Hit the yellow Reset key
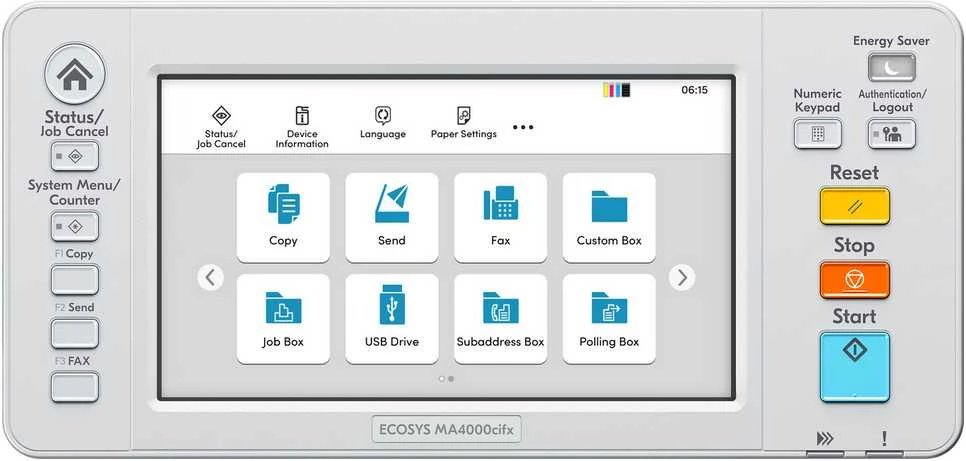Screen dimensions: 966x461 [x=854, y=206]
